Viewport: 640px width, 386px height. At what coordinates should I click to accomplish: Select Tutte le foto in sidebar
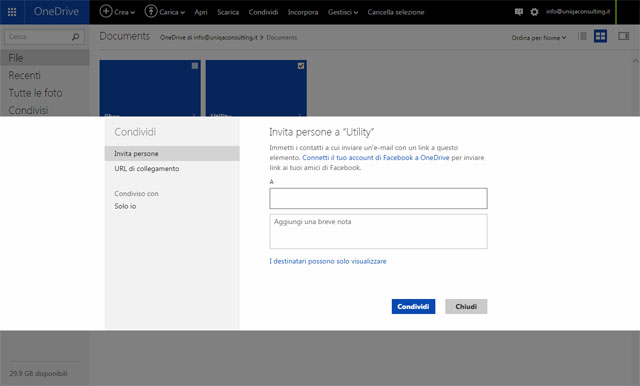(x=36, y=93)
